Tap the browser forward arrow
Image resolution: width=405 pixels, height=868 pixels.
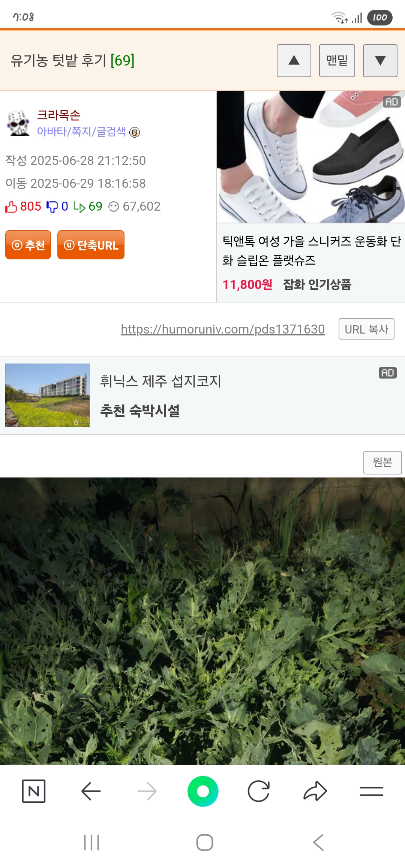pyautogui.click(x=147, y=791)
